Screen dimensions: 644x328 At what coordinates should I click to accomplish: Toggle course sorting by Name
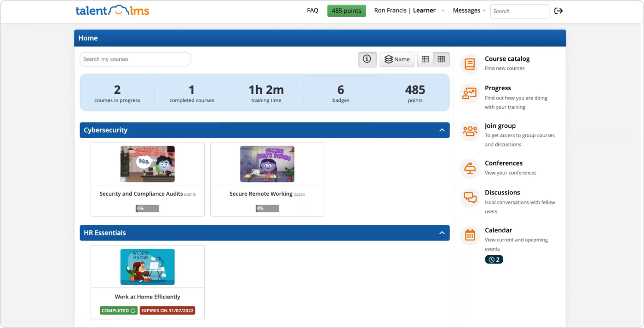(397, 59)
